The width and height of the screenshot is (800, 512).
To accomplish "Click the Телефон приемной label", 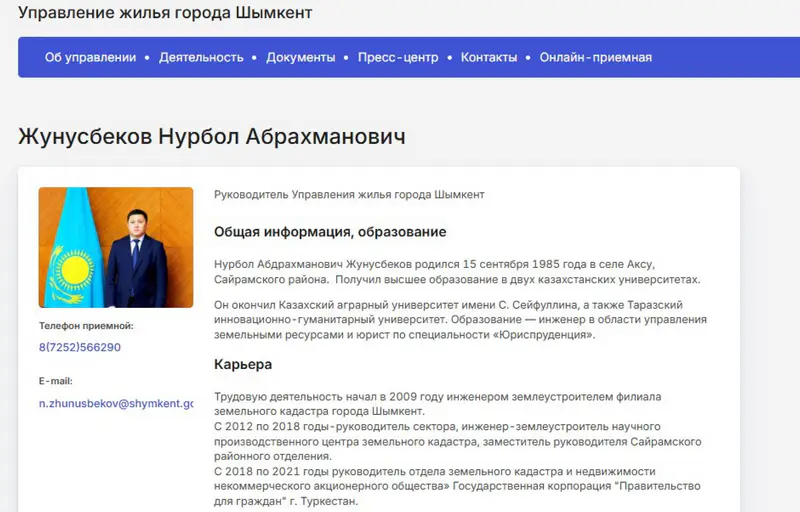I will pyautogui.click(x=86, y=326).
